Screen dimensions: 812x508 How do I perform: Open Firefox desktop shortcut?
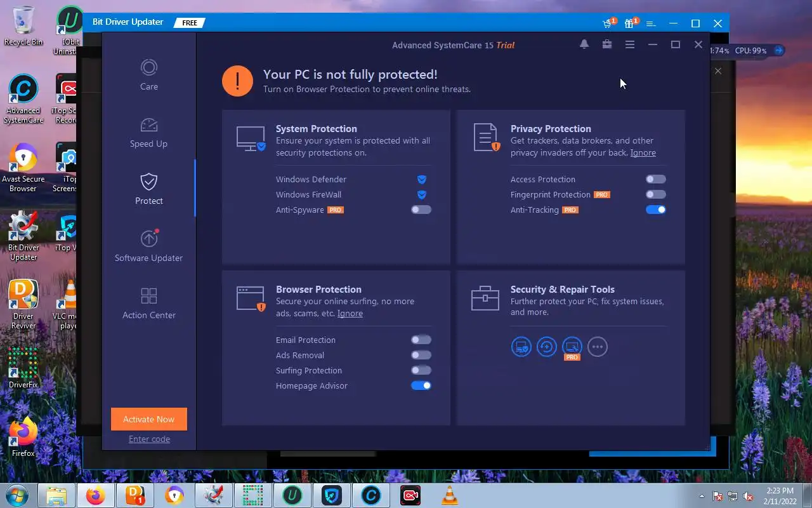(x=23, y=437)
